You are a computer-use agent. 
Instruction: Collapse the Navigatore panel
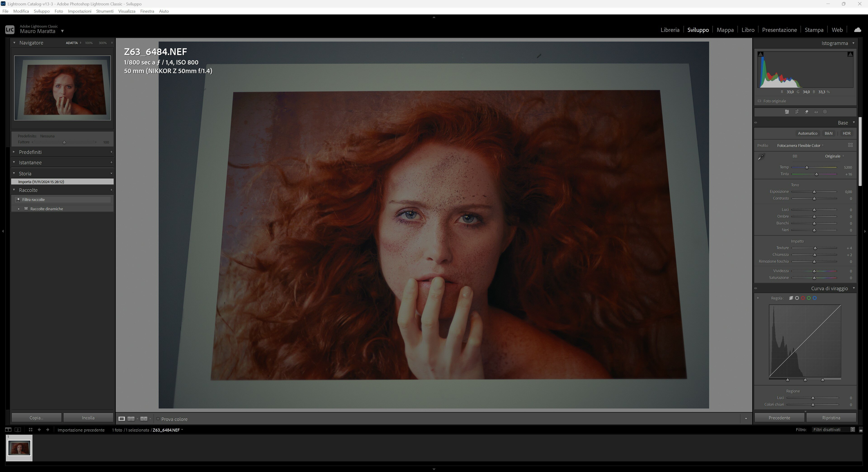pyautogui.click(x=14, y=43)
